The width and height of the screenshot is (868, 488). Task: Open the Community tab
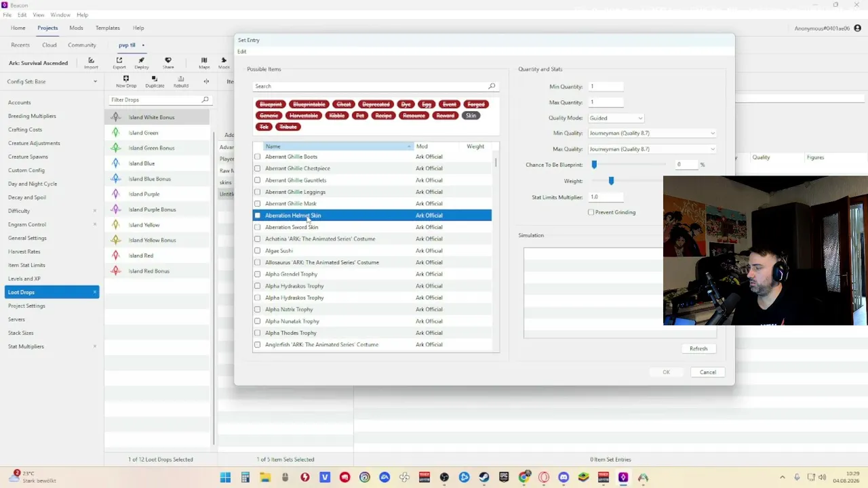[x=82, y=45]
